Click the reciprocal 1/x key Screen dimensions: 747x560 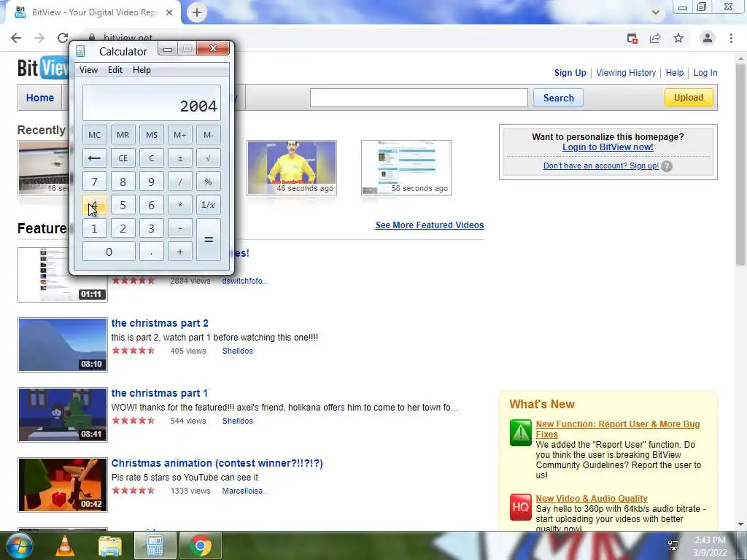point(209,205)
